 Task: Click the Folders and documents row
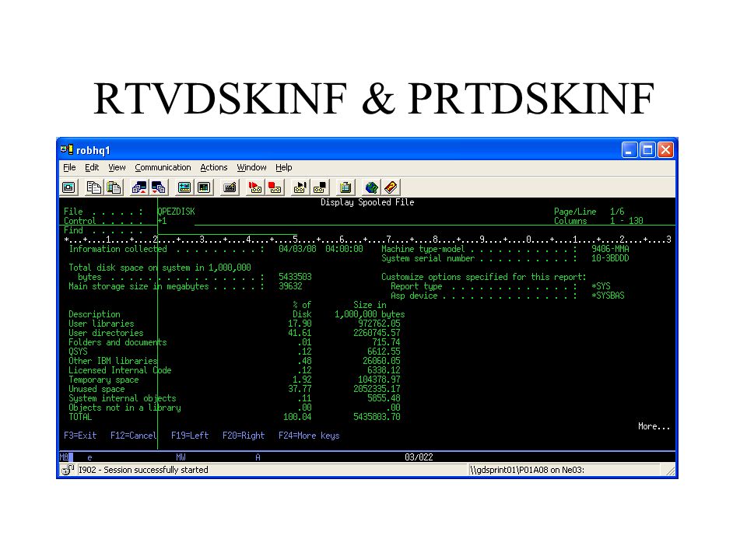point(234,342)
